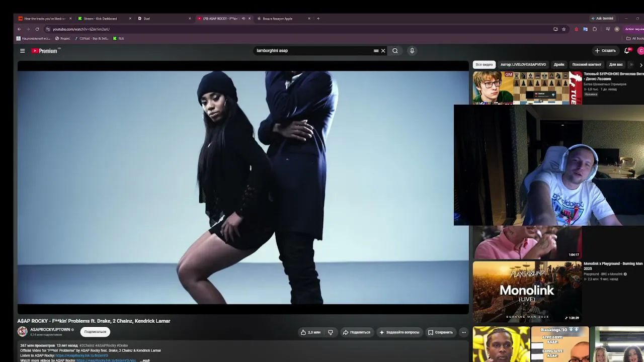Open the CSFloat bookmark
644x362 pixels.
point(91,39)
